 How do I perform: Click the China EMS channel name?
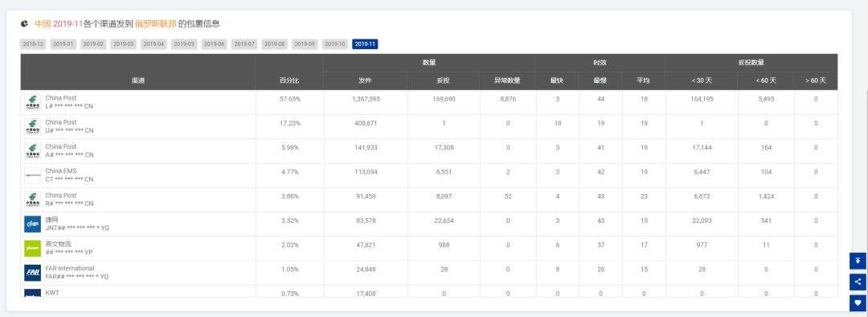(61, 171)
